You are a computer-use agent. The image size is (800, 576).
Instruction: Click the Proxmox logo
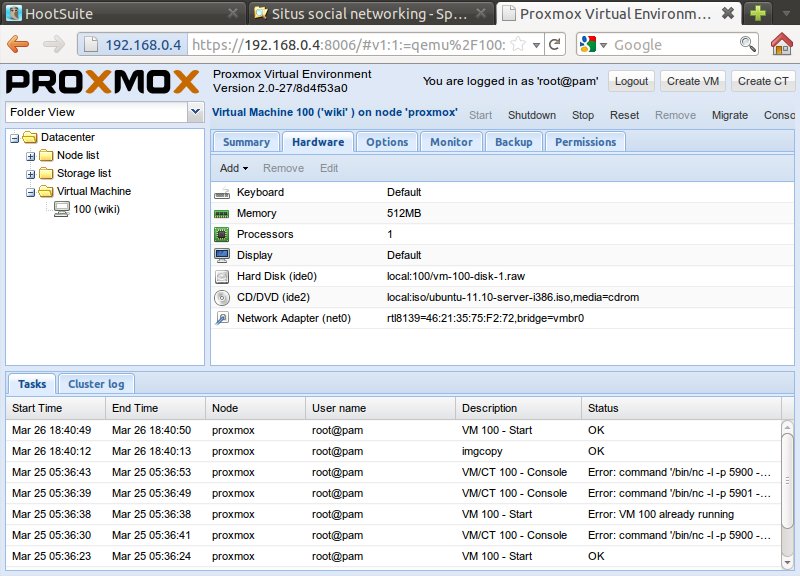103,82
